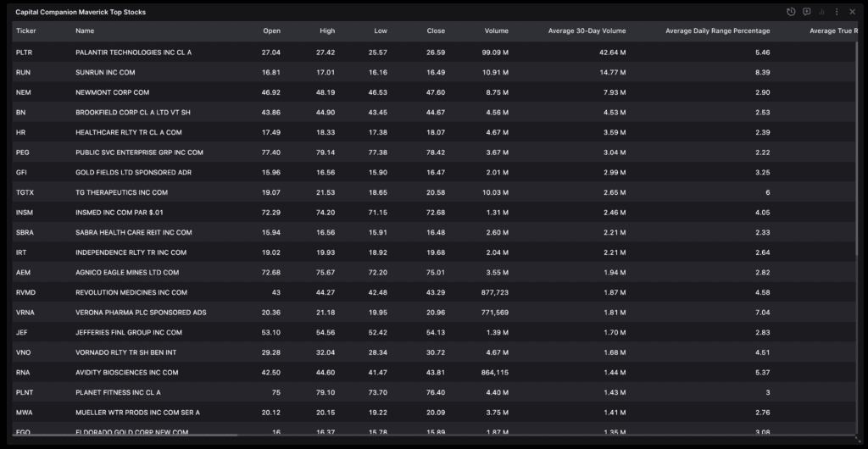Close the Maverick Top Stocks widget
868x449 pixels.
point(852,12)
